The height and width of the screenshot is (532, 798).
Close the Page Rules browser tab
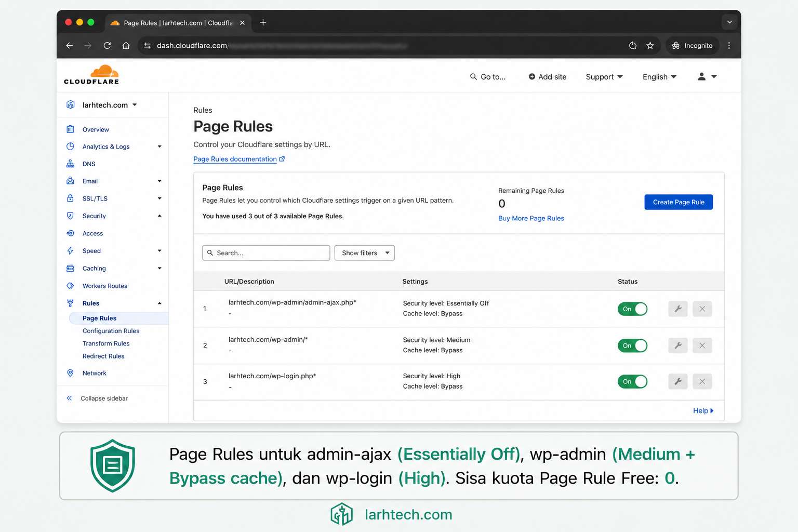pyautogui.click(x=242, y=23)
